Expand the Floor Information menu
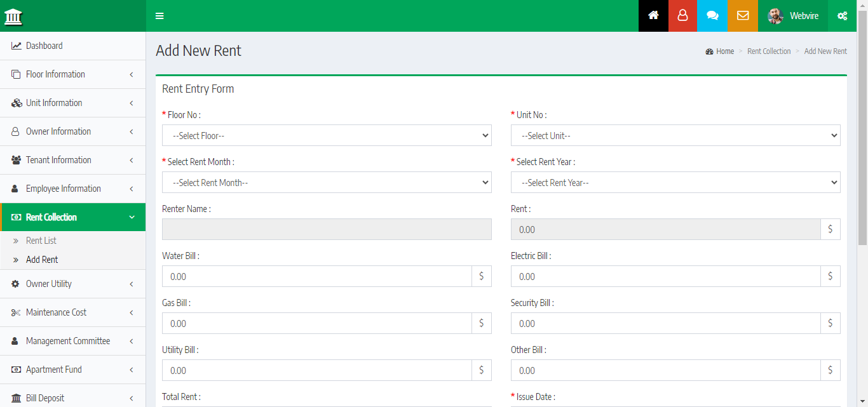The height and width of the screenshot is (407, 868). (72, 74)
